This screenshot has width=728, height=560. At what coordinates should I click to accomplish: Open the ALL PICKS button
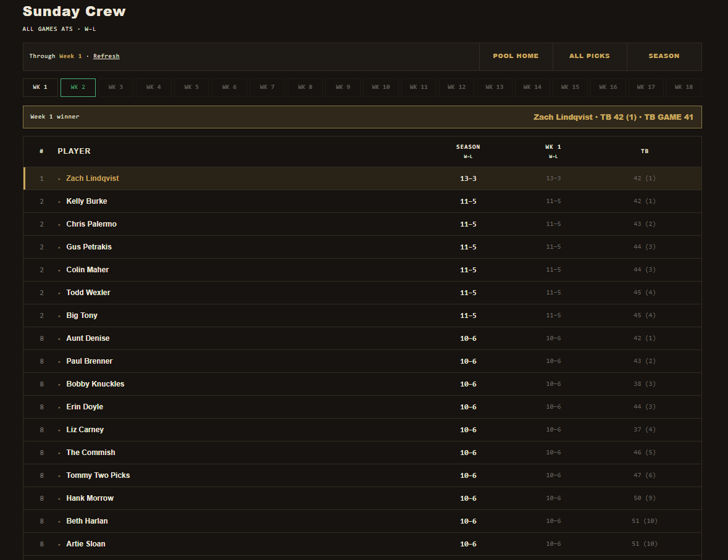tap(590, 56)
